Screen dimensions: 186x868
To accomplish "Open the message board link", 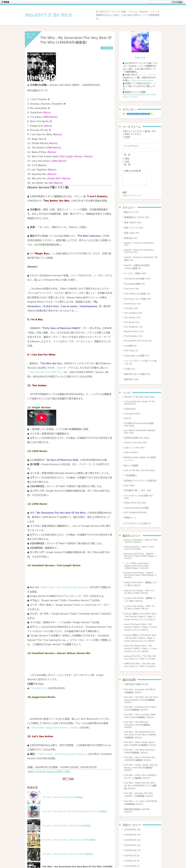I will point(132,413).
